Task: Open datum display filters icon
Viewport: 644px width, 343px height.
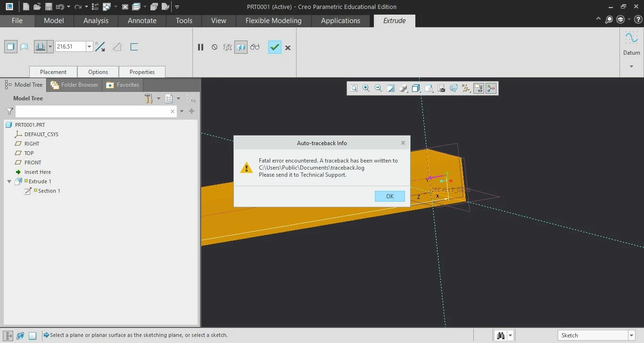Action: point(466,88)
